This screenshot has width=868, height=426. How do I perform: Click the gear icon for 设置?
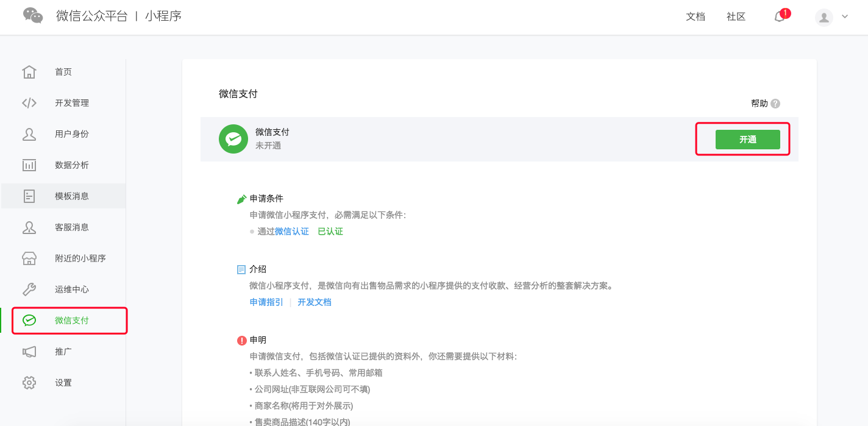(29, 383)
